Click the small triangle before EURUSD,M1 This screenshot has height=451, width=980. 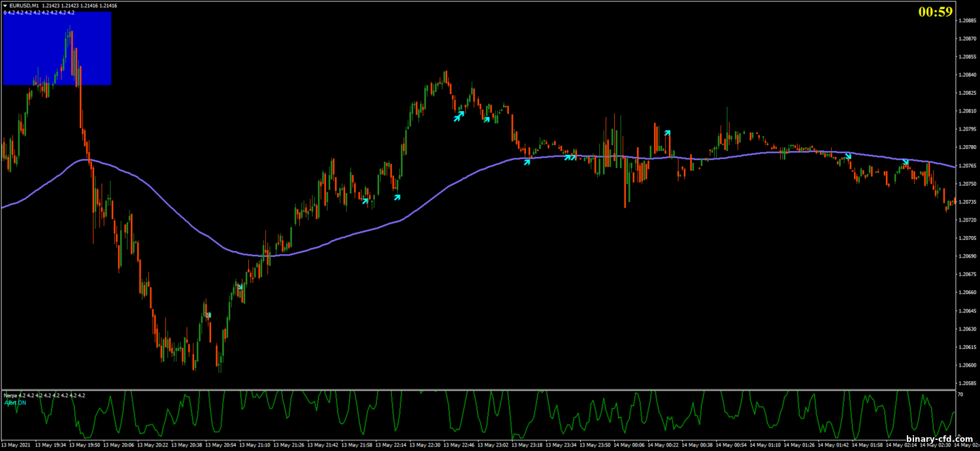tap(5, 5)
